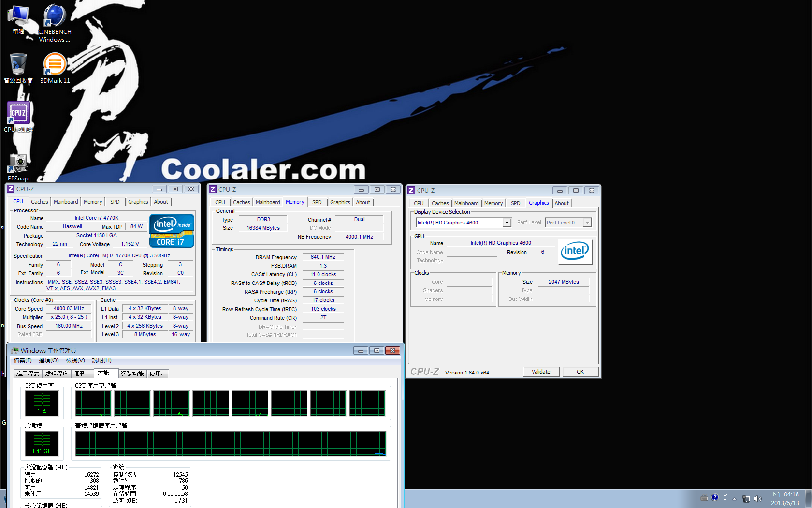Click Specification Intel Core i7-4770K CPU @ 3.50GHz

[x=119, y=255]
